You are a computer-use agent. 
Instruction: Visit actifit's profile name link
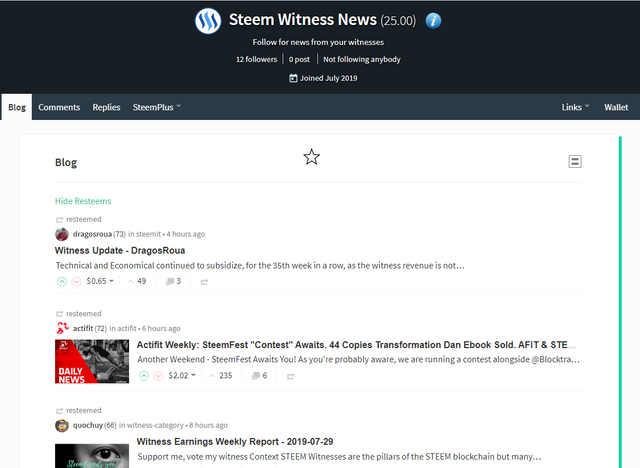coord(83,328)
